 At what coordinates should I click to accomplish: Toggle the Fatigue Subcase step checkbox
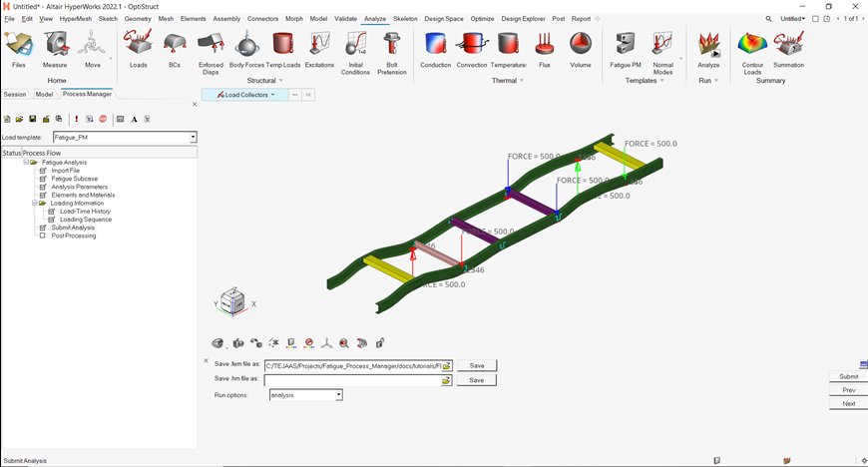(x=43, y=179)
